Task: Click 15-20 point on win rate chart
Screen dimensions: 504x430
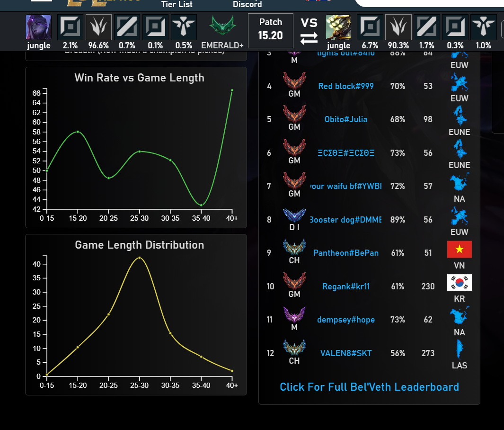Action: point(78,132)
